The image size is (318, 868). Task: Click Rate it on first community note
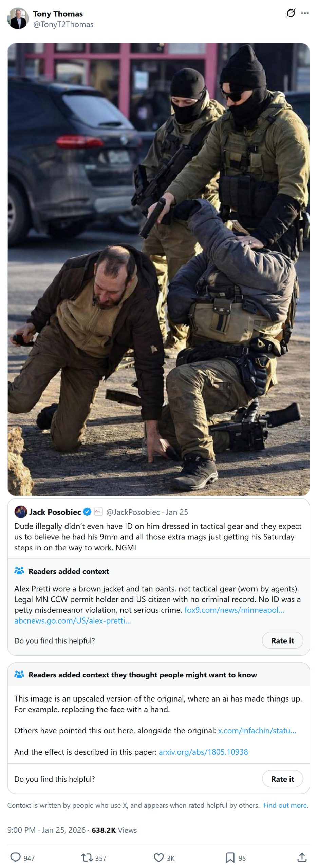pyautogui.click(x=282, y=640)
